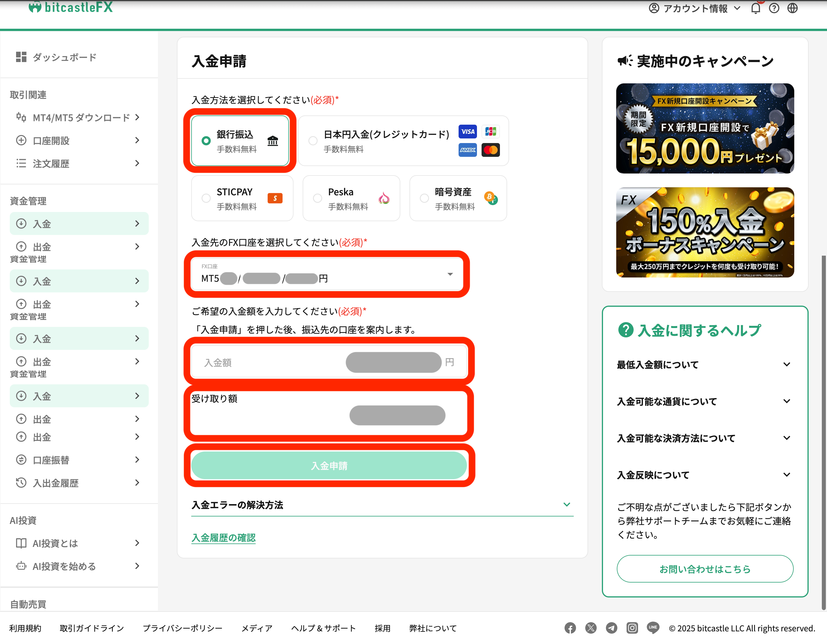Open the メディア footer link
The height and width of the screenshot is (644, 827).
click(x=257, y=628)
